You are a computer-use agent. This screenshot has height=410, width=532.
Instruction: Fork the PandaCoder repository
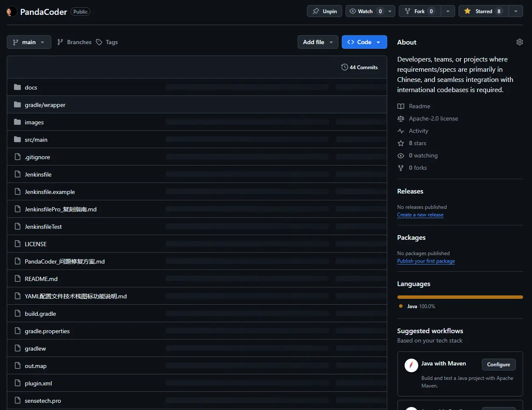coord(419,11)
